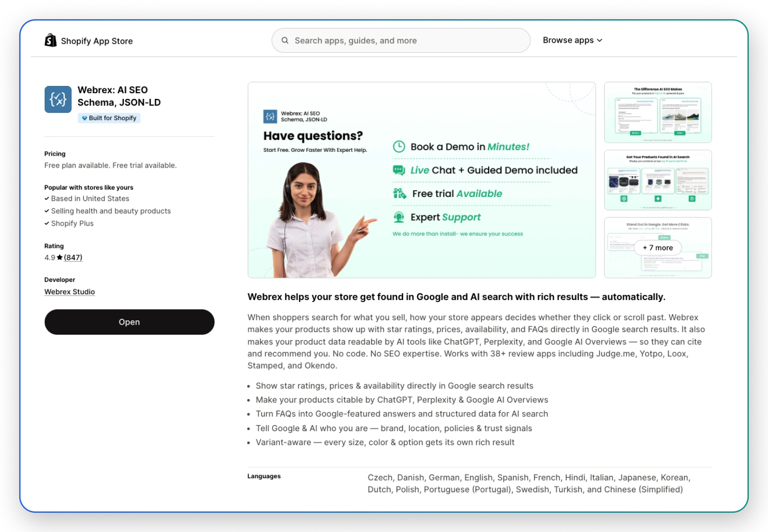Image resolution: width=768 pixels, height=532 pixels.
Task: Click the Pricing heading
Action: (x=55, y=154)
